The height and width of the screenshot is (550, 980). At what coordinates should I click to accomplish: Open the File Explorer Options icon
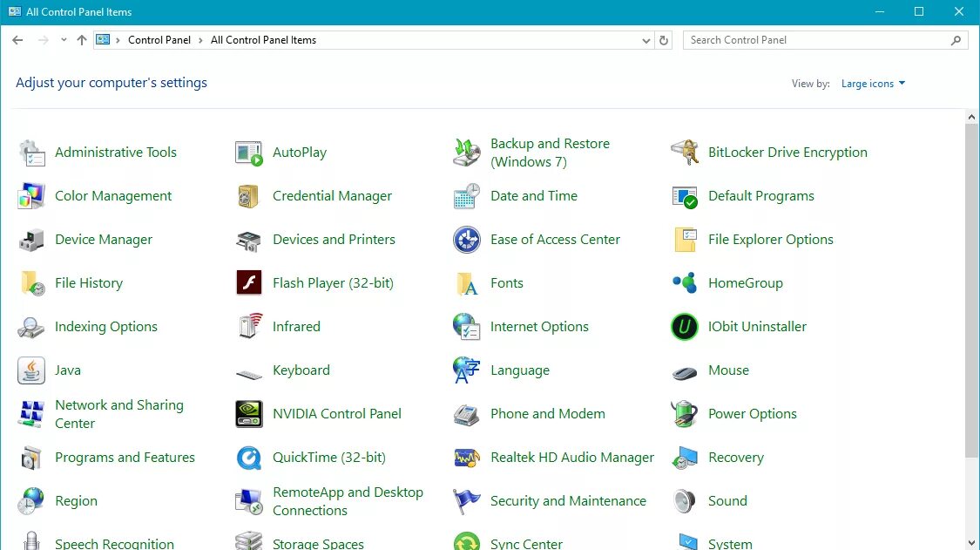[685, 240]
